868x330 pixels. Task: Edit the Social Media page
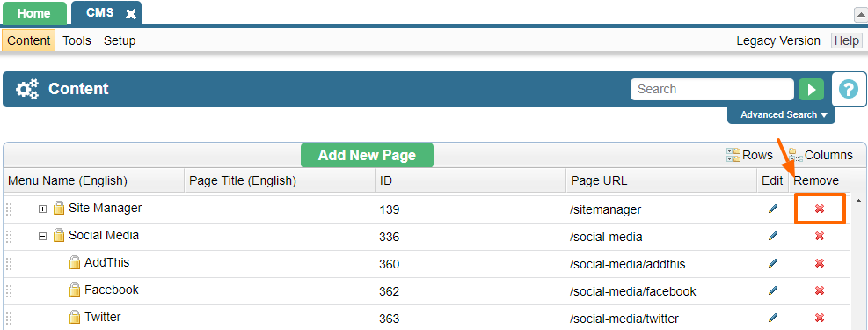coord(773,236)
